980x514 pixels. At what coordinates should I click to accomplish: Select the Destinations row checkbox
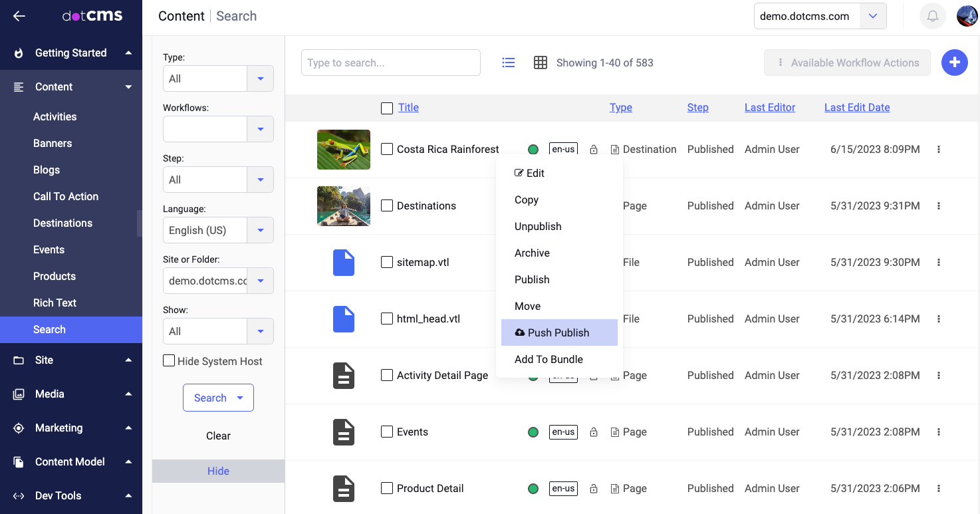[387, 206]
